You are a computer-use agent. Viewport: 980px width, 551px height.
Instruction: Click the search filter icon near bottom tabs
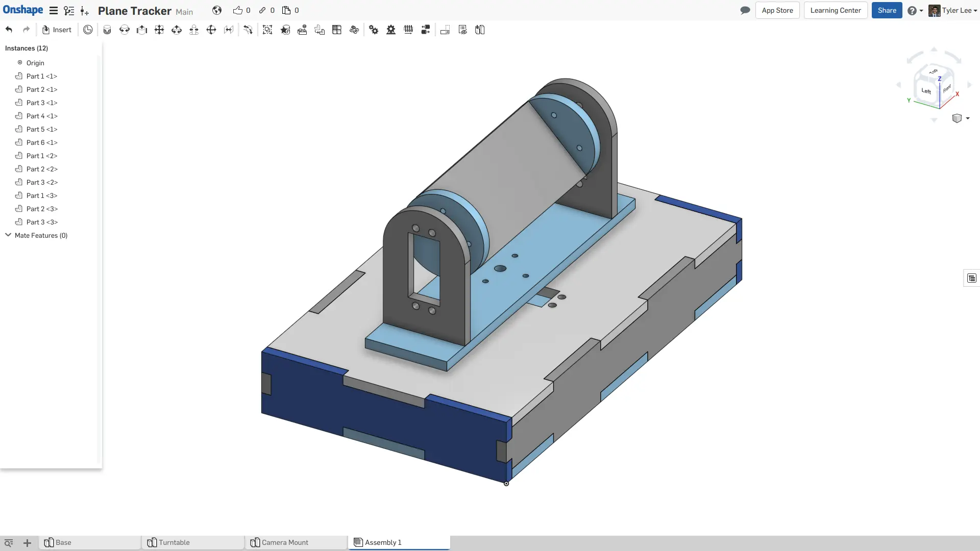click(x=8, y=543)
